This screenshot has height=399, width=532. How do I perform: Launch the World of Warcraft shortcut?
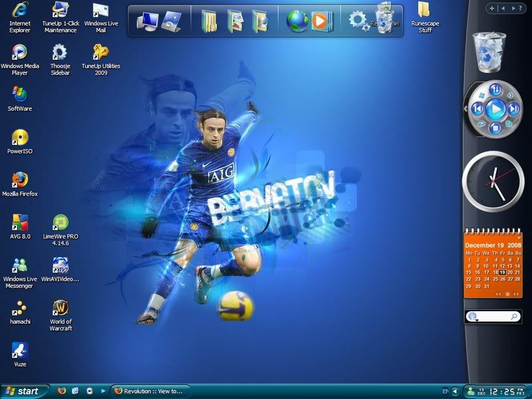61,315
